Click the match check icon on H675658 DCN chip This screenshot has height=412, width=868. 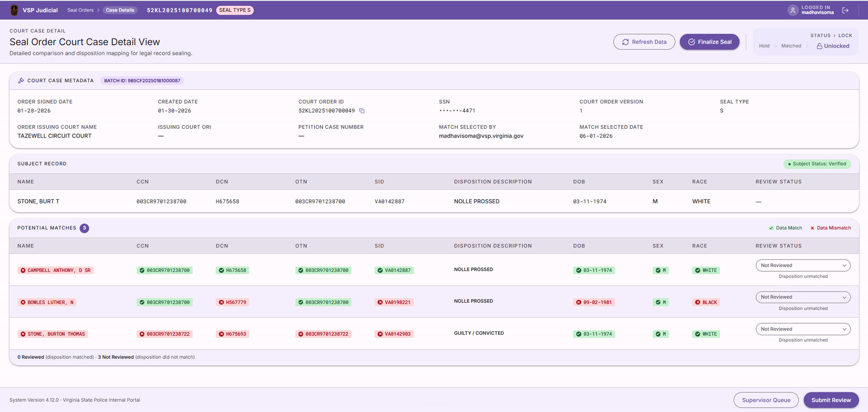(x=222, y=270)
